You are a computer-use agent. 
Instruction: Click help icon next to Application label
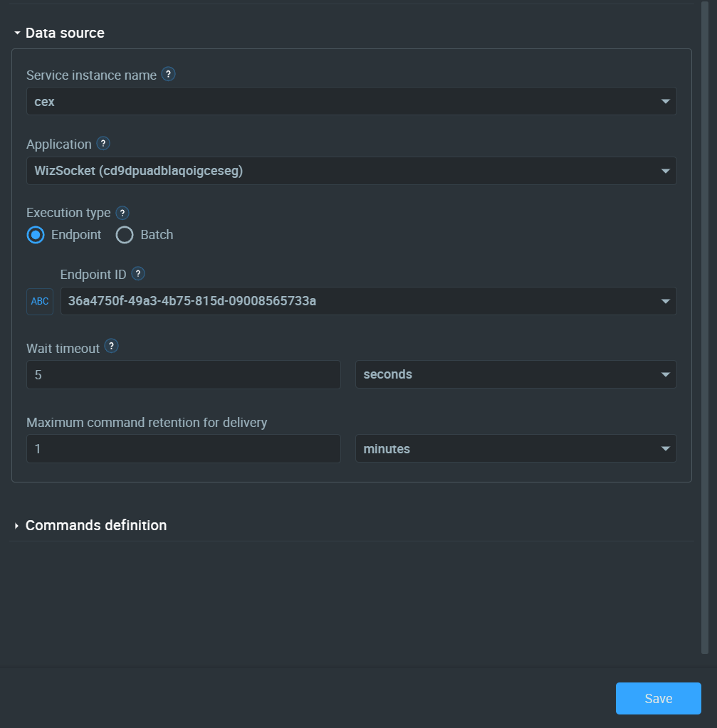point(103,144)
